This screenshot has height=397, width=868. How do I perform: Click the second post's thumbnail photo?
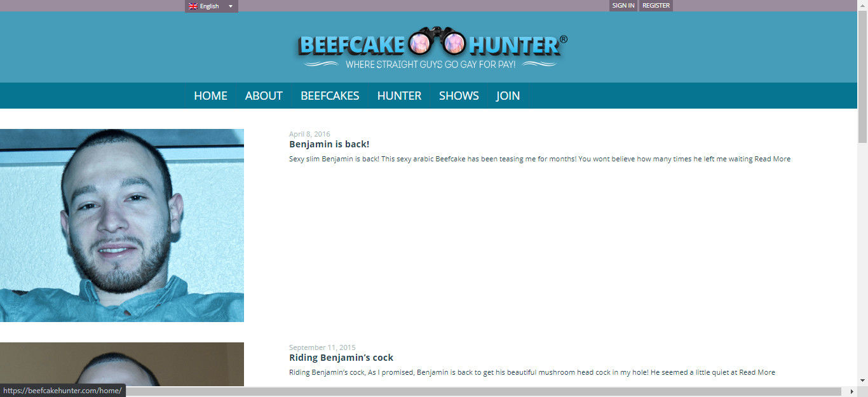pos(122,364)
